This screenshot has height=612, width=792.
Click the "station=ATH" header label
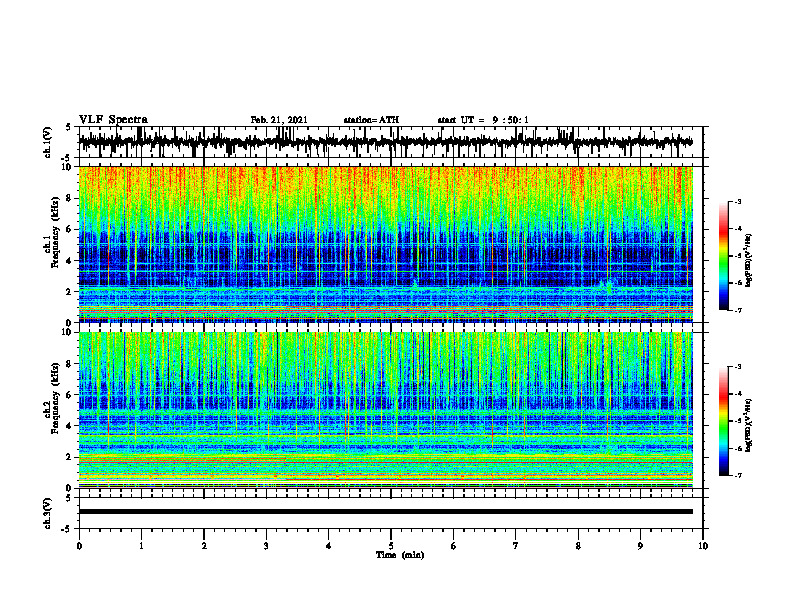[x=371, y=120]
